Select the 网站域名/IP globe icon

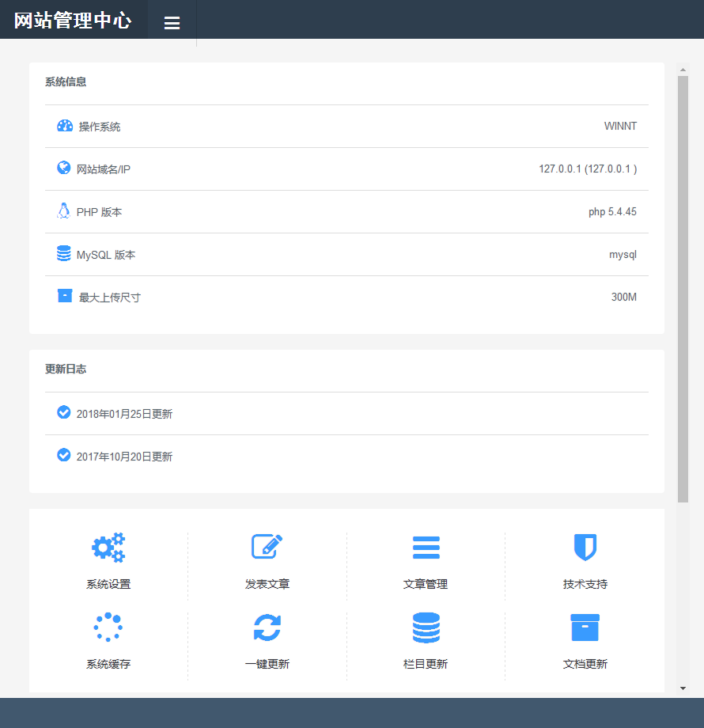pyautogui.click(x=64, y=168)
